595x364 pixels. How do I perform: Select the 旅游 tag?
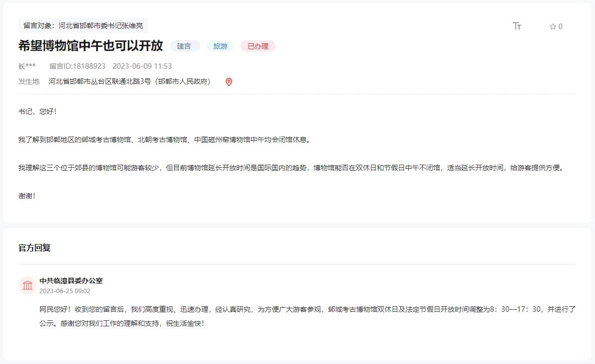coord(220,46)
